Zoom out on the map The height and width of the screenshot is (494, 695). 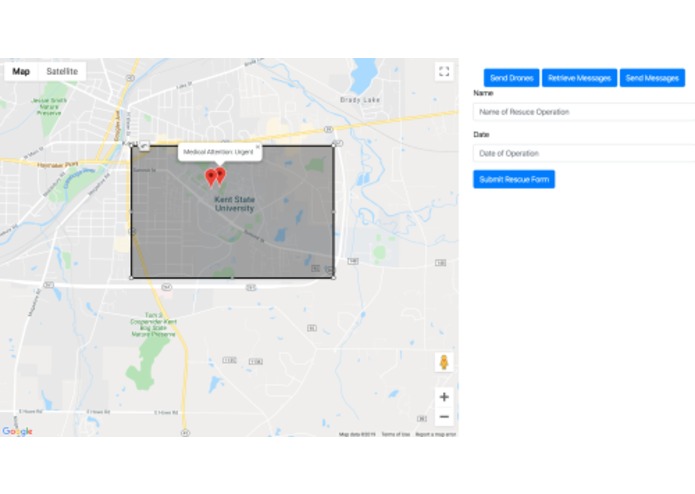pos(444,416)
